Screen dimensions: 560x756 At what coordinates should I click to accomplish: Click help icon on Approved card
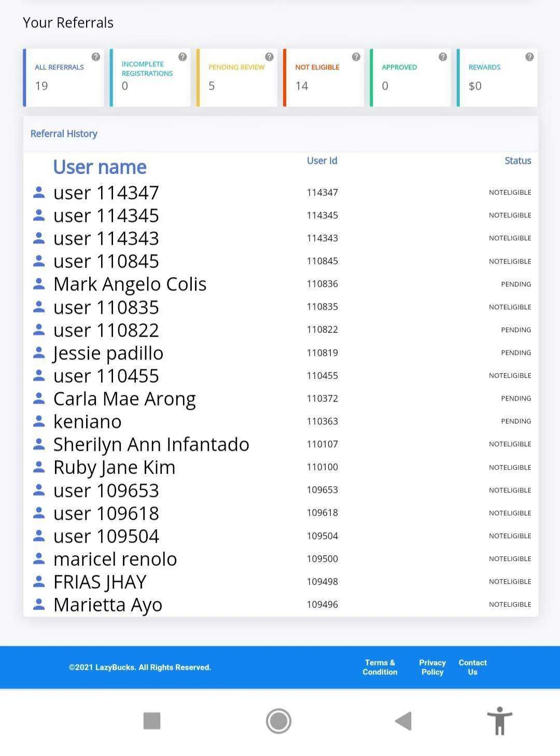click(x=443, y=57)
